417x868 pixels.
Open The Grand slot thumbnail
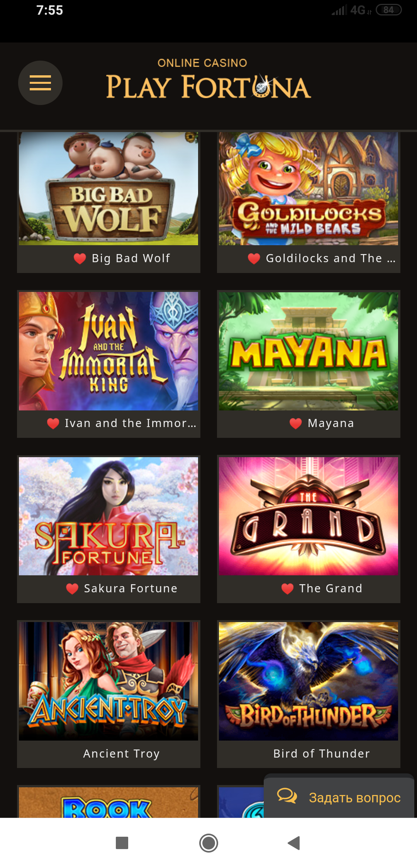click(309, 516)
